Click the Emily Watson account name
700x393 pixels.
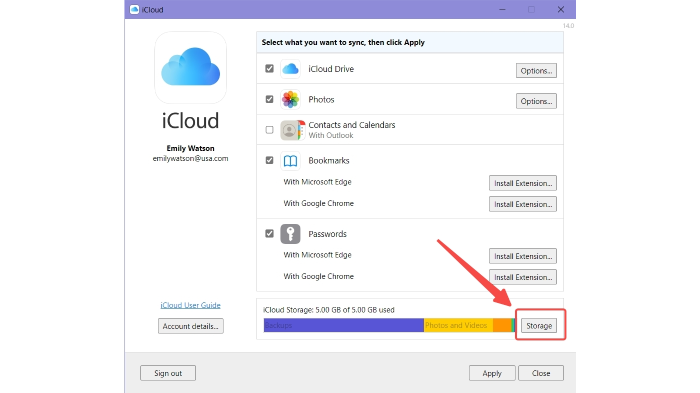tap(191, 148)
